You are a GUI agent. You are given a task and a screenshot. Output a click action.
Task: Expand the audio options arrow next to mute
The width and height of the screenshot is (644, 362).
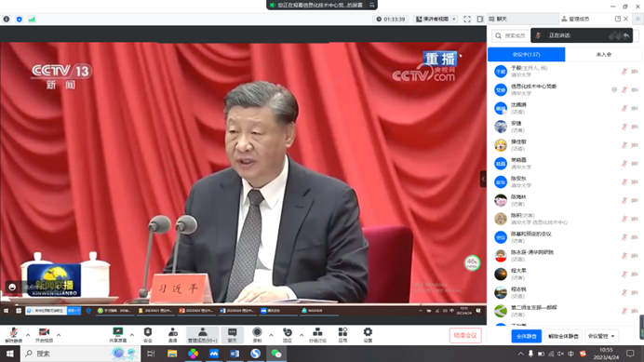tap(28, 335)
